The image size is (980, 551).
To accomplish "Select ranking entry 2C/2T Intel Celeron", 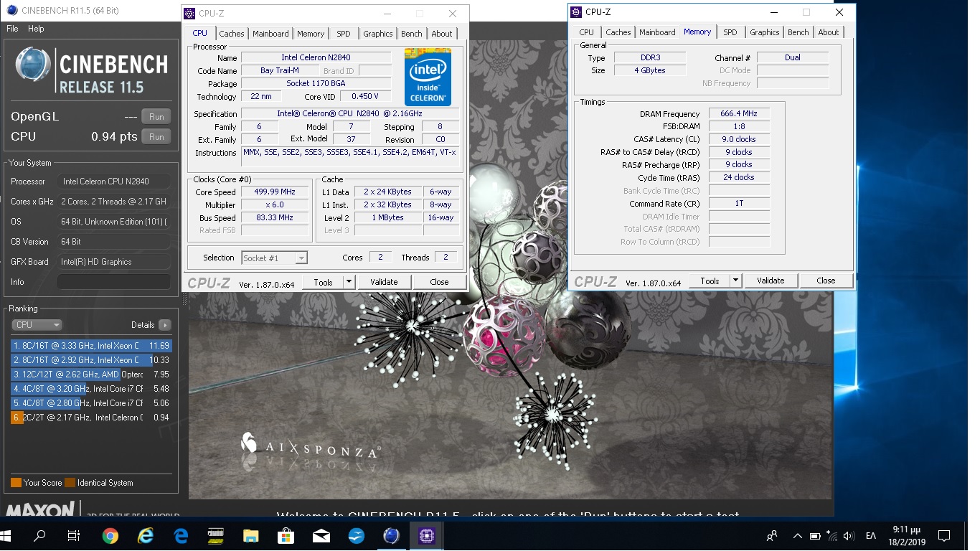I will (x=91, y=418).
